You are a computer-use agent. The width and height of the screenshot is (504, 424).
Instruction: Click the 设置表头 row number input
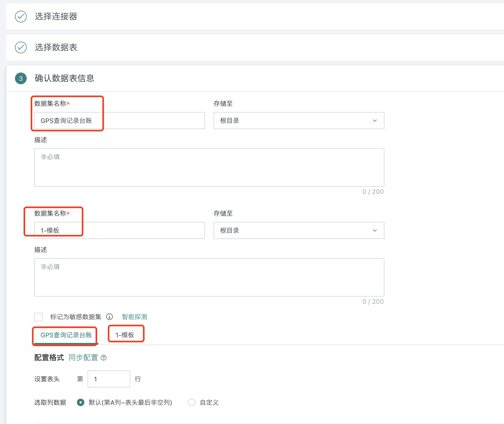[109, 379]
